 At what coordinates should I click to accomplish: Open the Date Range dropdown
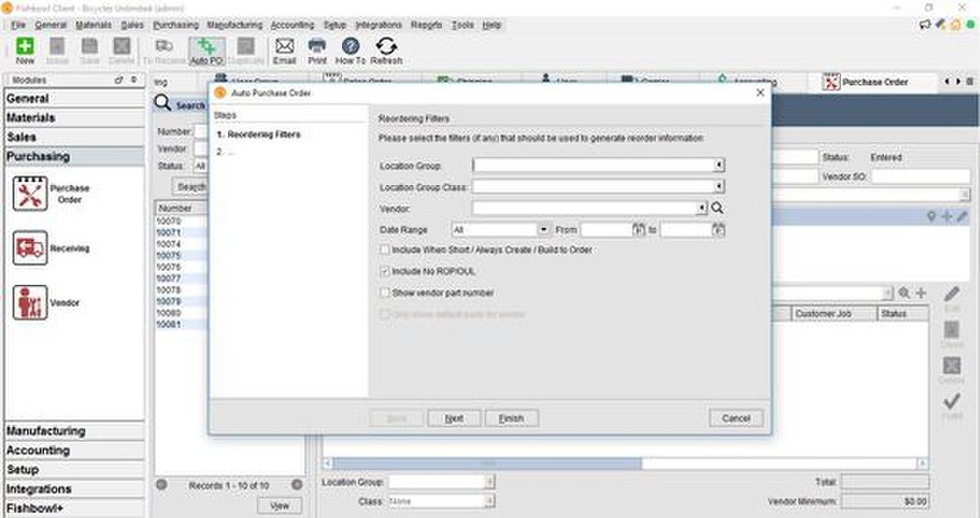click(x=543, y=229)
